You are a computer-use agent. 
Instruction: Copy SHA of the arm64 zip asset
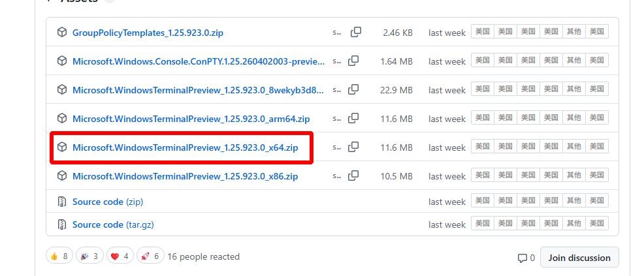coord(353,118)
